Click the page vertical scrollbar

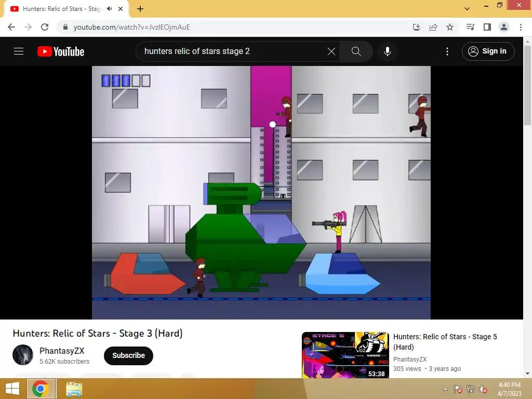(527, 85)
